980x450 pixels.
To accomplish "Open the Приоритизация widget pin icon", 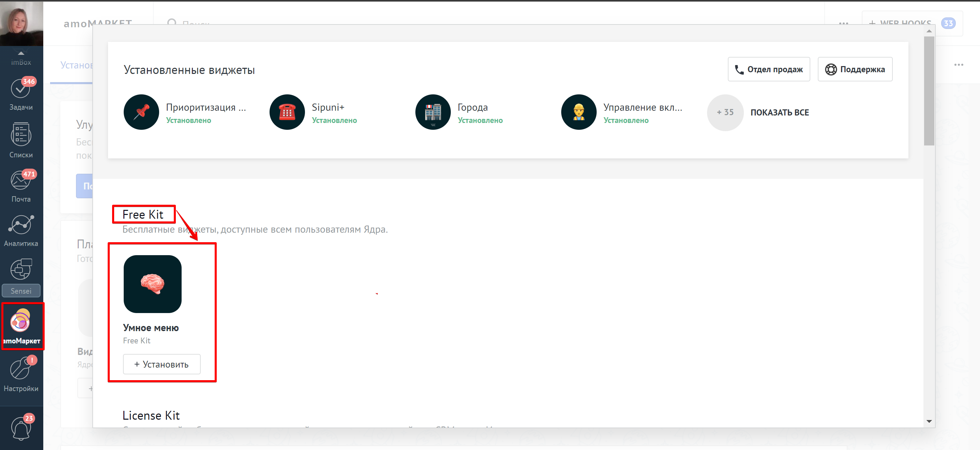I will point(141,112).
